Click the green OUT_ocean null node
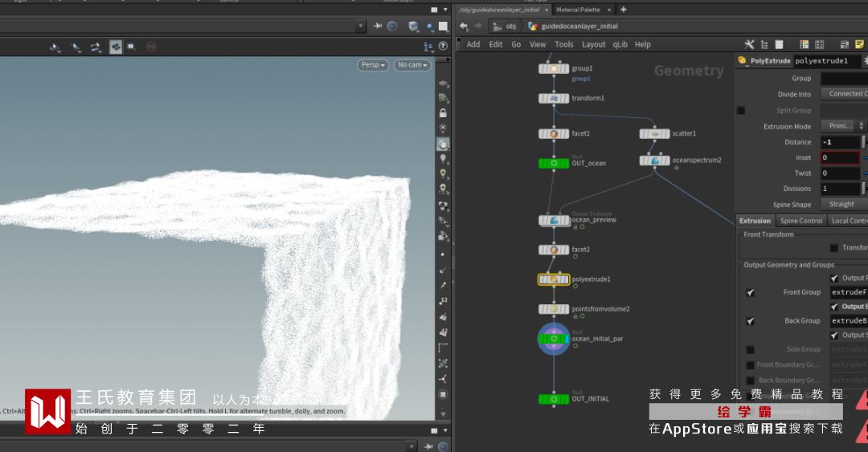Image resolution: width=868 pixels, height=452 pixels. (x=554, y=164)
